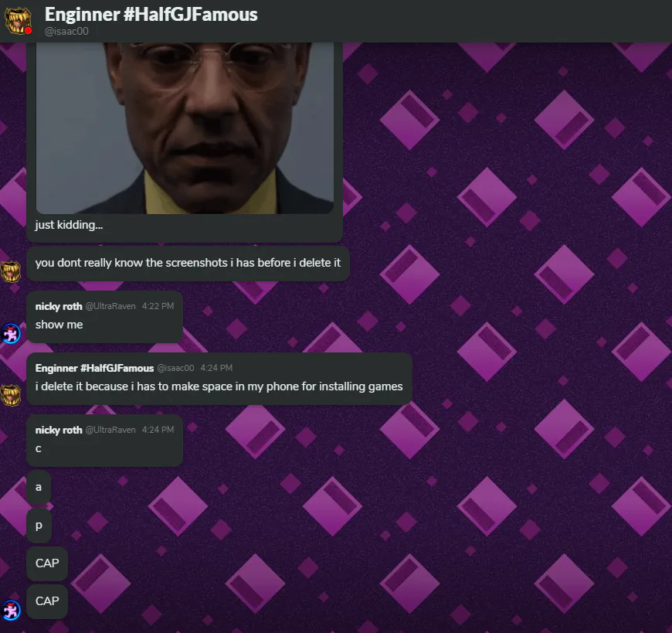
Task: Click the @isaac00 handle in header
Action: [66, 32]
